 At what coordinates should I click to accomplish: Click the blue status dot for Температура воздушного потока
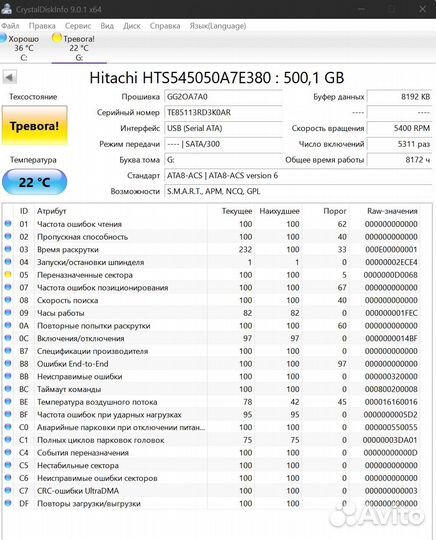[x=8, y=402]
